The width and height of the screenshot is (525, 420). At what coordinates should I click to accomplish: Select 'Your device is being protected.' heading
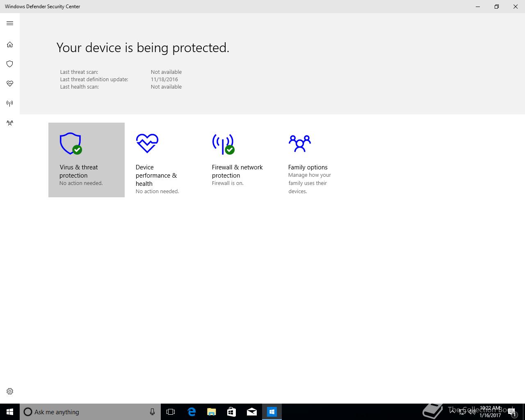click(143, 48)
